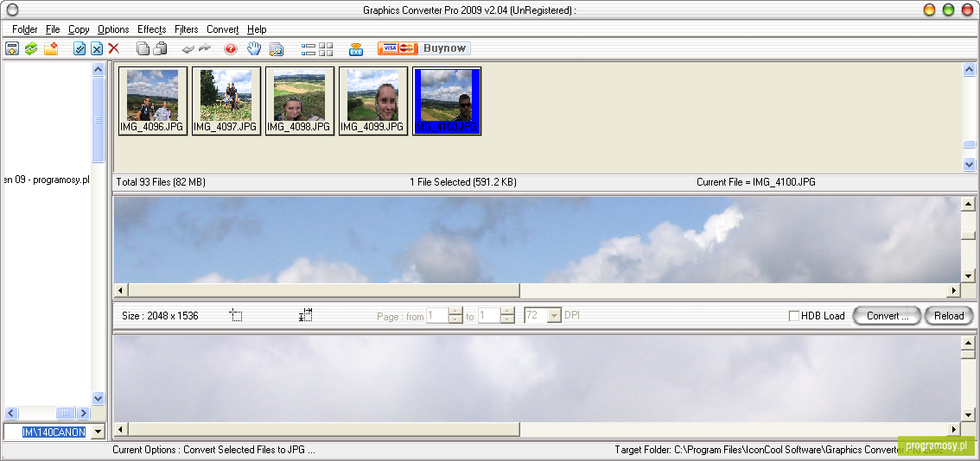This screenshot has width=980, height=461.
Task: Open the Folder menu
Action: (x=25, y=29)
